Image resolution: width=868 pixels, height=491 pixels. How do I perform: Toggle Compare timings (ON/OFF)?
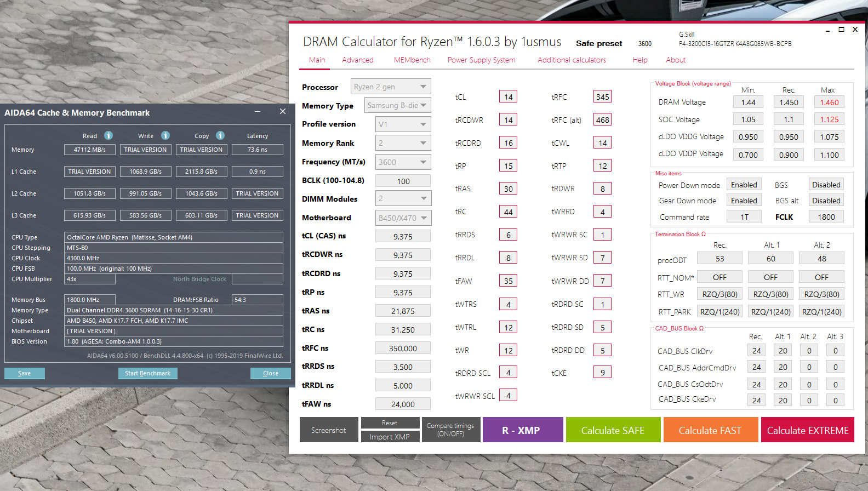click(450, 430)
